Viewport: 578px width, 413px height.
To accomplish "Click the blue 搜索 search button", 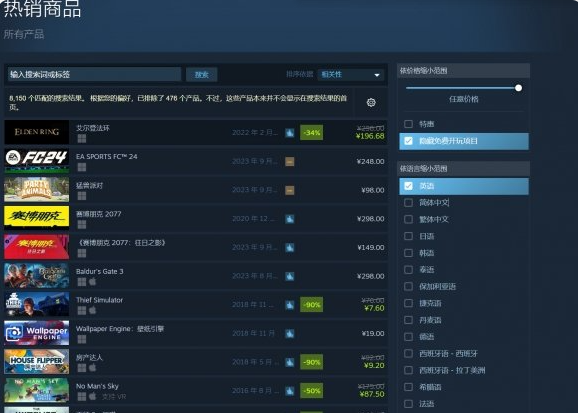I will 201,74.
